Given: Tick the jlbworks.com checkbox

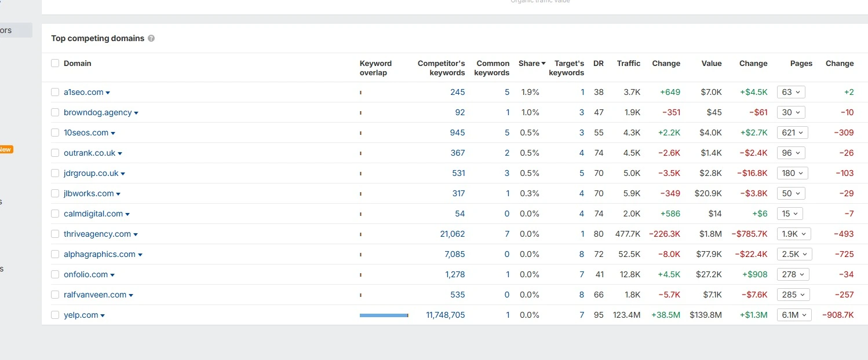Looking at the screenshot, I should [x=55, y=193].
